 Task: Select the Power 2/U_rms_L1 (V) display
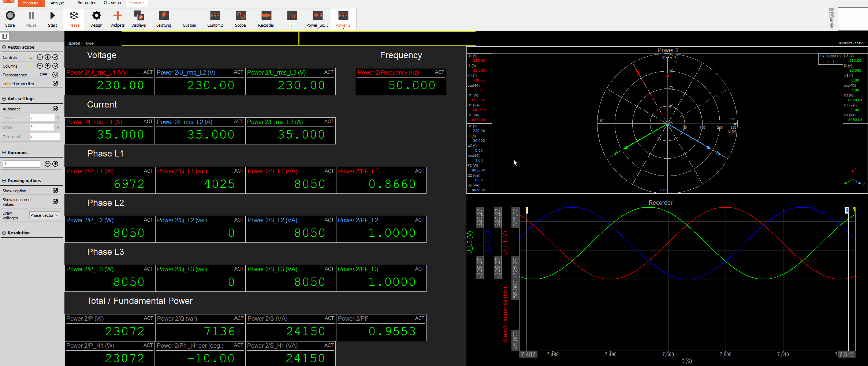[109, 82]
